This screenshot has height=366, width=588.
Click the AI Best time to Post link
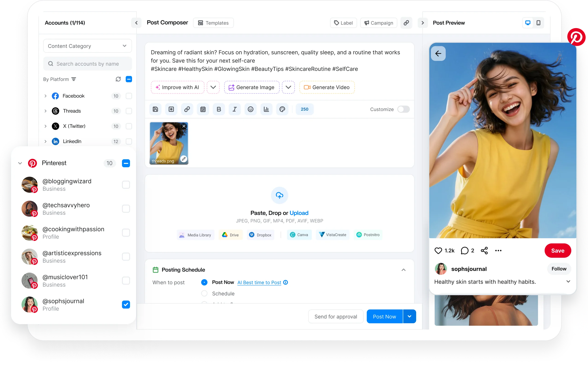tap(259, 282)
